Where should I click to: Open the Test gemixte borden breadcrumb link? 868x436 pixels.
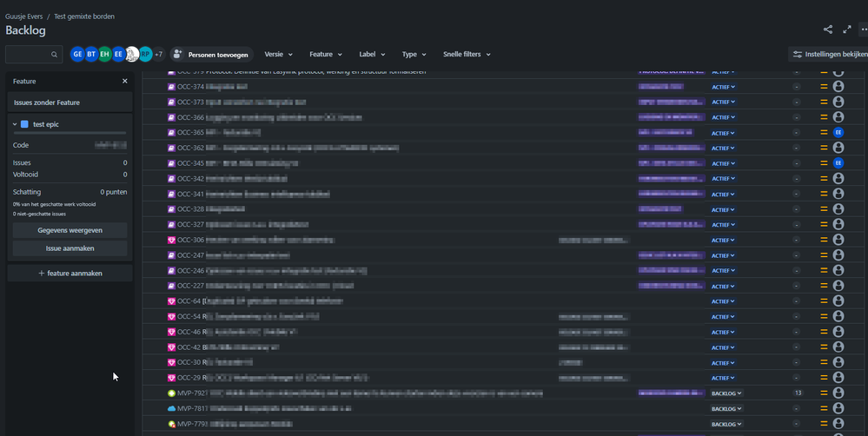[x=84, y=17]
